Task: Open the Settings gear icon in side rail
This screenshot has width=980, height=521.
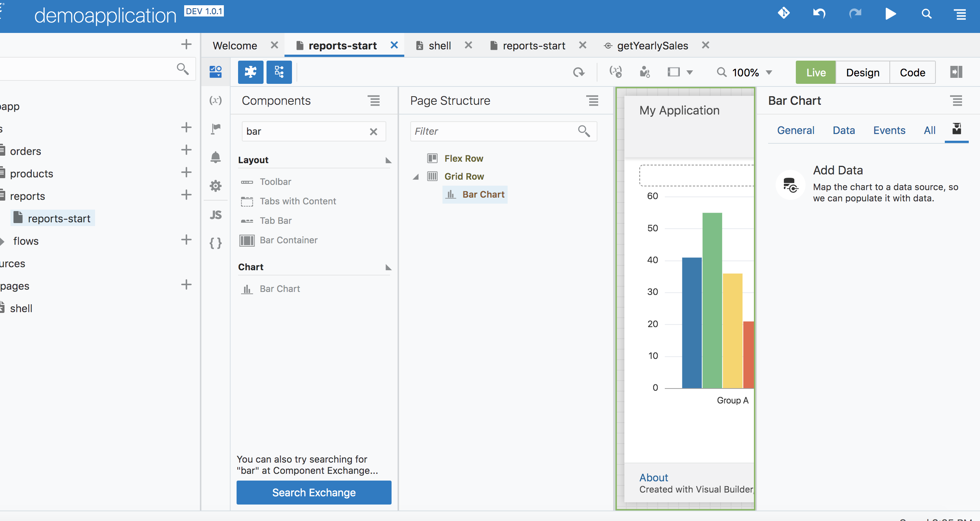Action: (215, 186)
